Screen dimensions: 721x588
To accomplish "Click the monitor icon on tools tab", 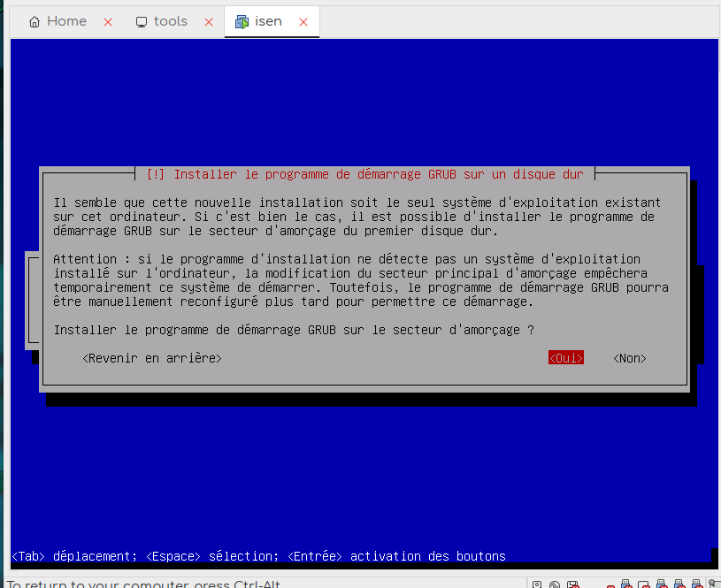I will pyautogui.click(x=142, y=22).
